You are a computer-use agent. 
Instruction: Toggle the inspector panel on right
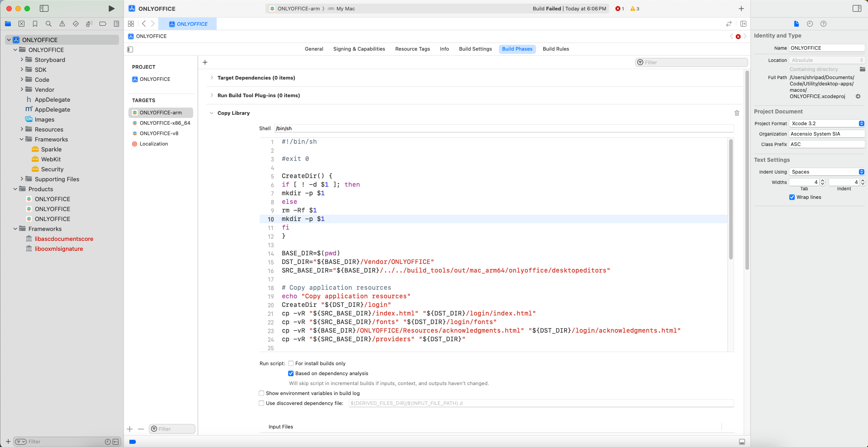857,9
